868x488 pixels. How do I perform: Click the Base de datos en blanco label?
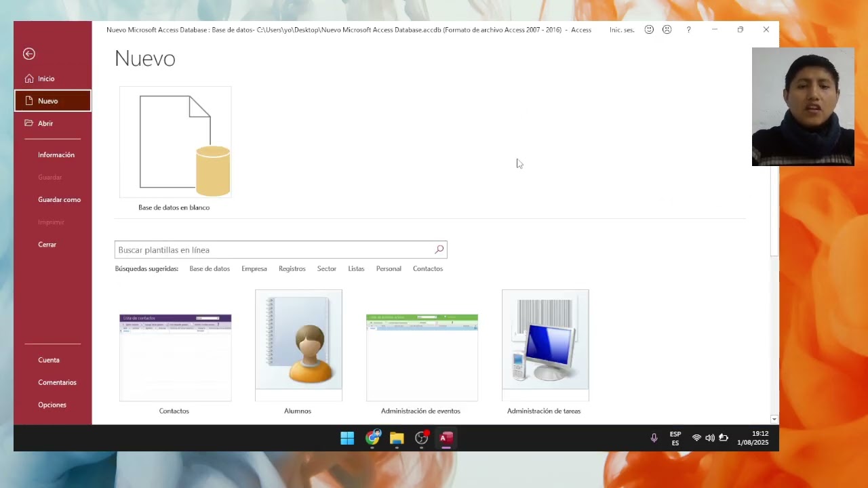174,207
